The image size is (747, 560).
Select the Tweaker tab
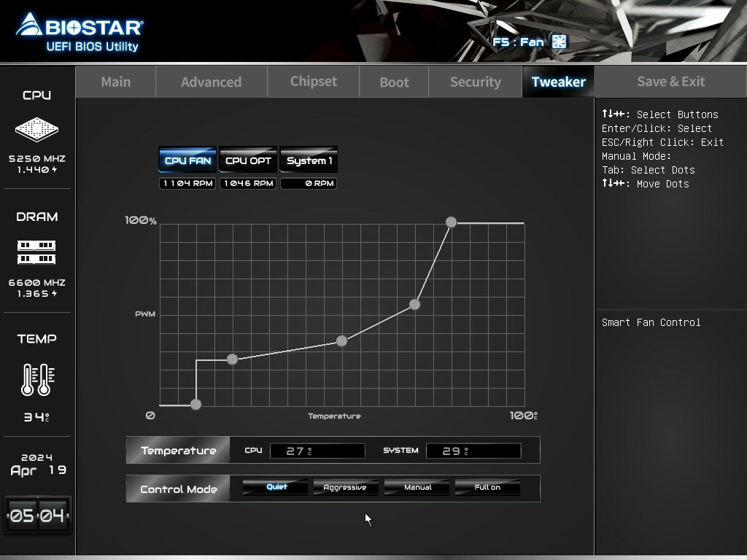(558, 82)
